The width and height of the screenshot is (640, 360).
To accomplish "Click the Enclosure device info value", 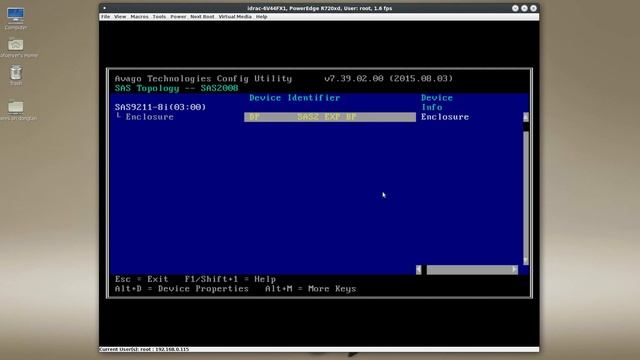I will click(x=445, y=117).
